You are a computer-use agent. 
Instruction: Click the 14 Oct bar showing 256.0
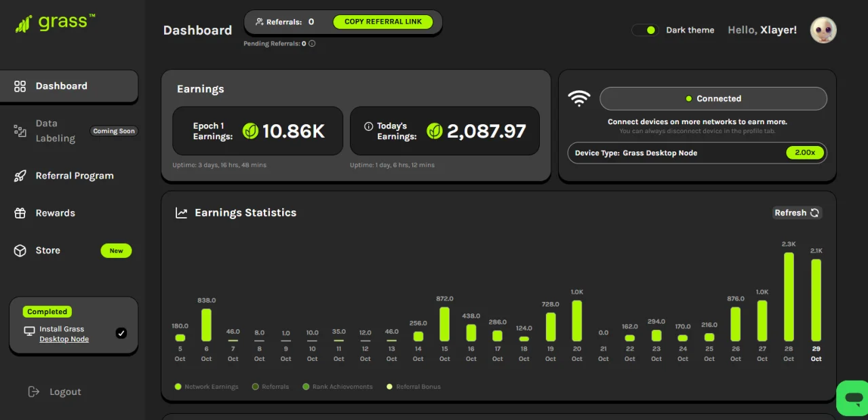click(x=418, y=337)
